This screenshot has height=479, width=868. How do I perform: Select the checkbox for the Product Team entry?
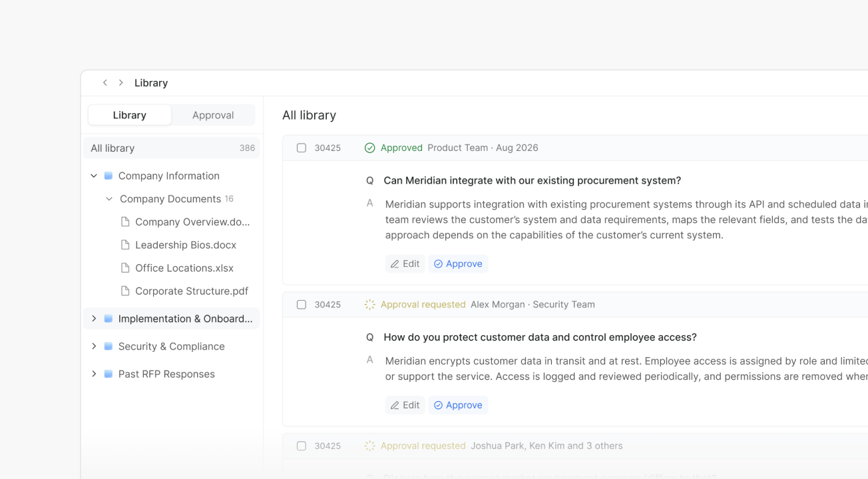click(302, 148)
